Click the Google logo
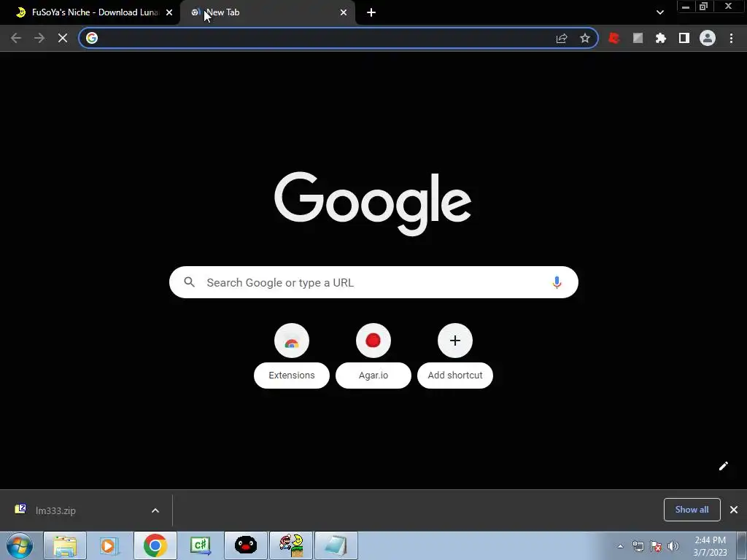747x560 pixels. (373, 203)
